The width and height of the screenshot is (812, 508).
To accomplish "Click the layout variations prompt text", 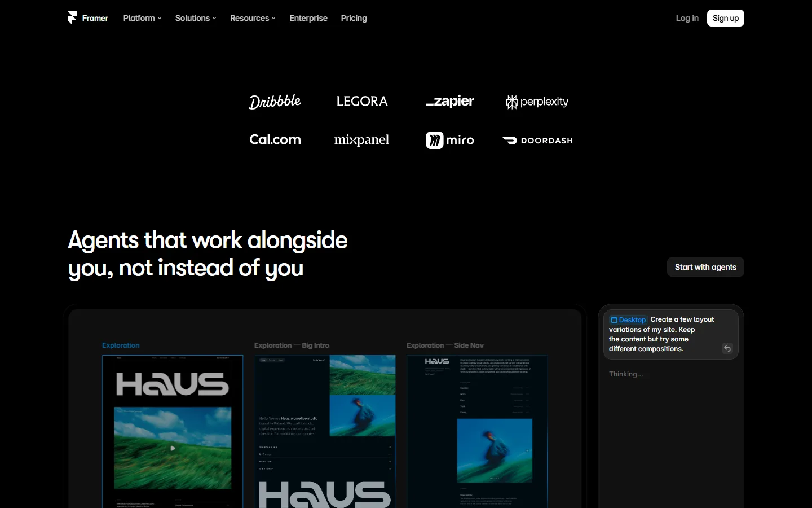I will pyautogui.click(x=661, y=334).
